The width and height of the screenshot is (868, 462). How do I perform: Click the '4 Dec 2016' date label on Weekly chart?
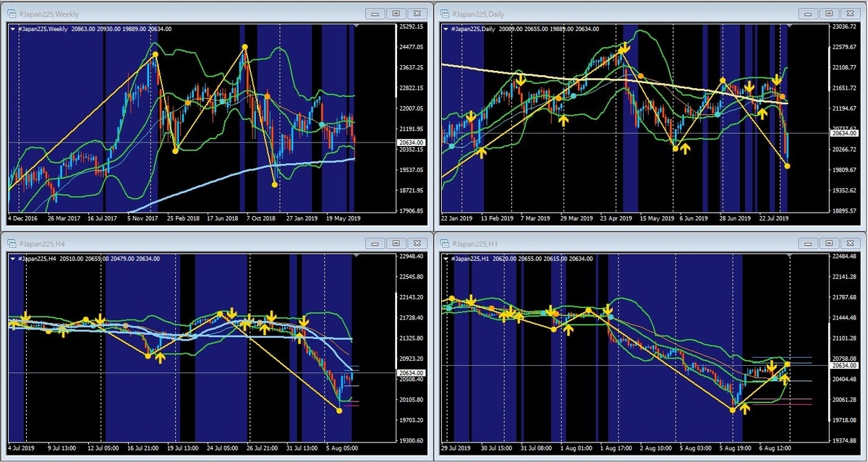tap(24, 218)
